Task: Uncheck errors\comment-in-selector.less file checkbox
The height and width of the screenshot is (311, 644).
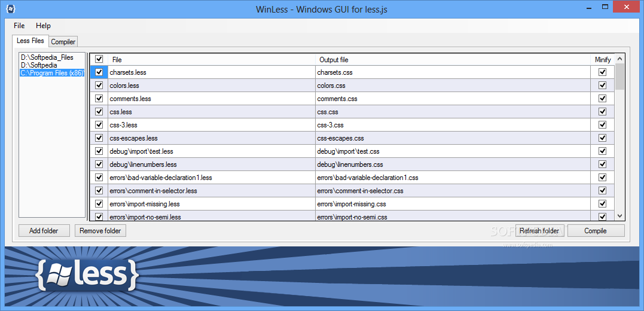Action: (99, 191)
